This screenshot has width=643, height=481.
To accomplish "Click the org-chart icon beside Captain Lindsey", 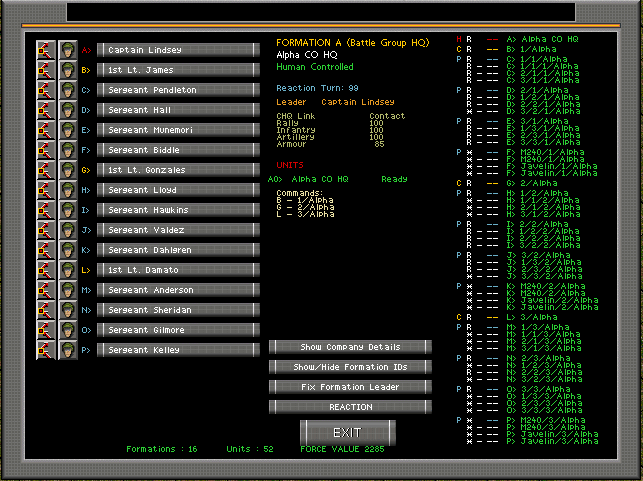I will 46,50.
